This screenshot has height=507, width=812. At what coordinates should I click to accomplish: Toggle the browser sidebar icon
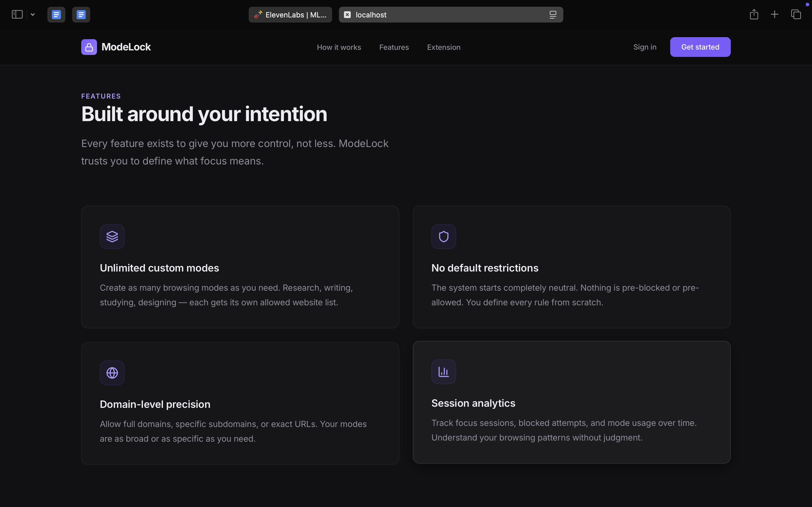17,14
